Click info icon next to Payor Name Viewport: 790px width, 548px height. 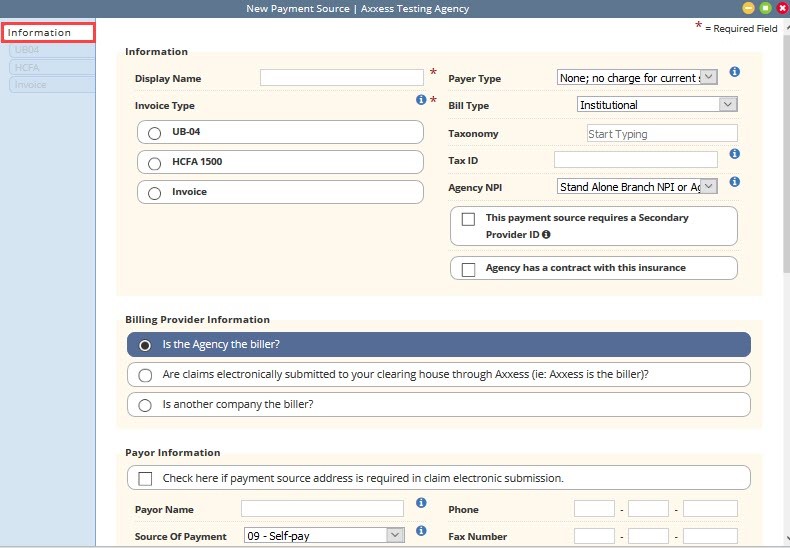pyautogui.click(x=421, y=503)
